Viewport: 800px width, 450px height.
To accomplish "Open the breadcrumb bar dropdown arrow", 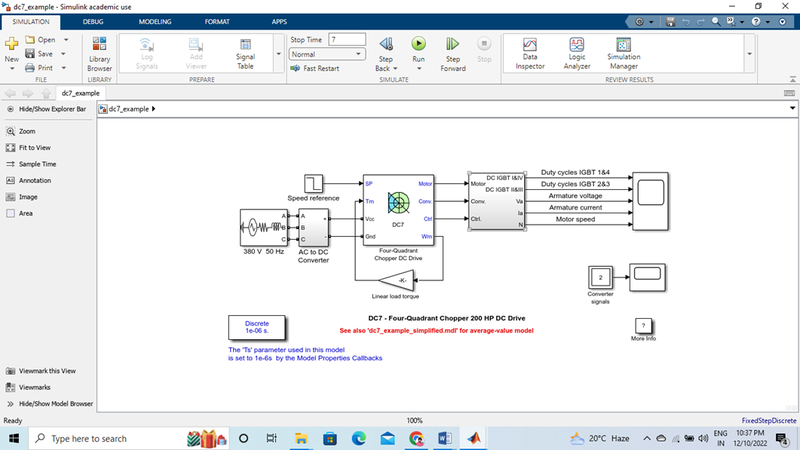I will [x=792, y=108].
